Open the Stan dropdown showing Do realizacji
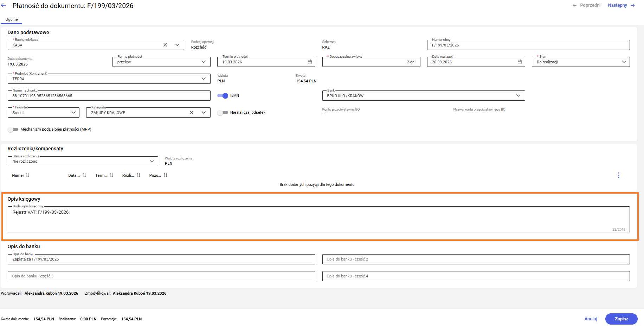The height and width of the screenshot is (326, 644). (624, 62)
